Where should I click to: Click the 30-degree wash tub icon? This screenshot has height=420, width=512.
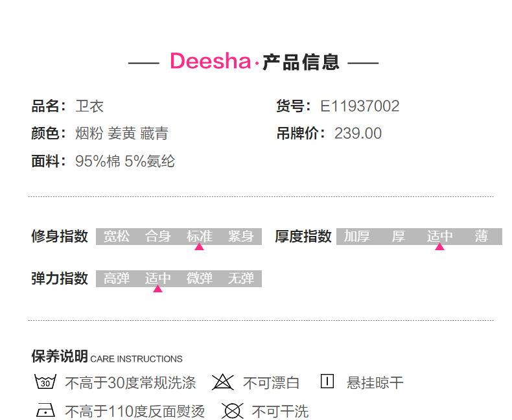coord(45,382)
